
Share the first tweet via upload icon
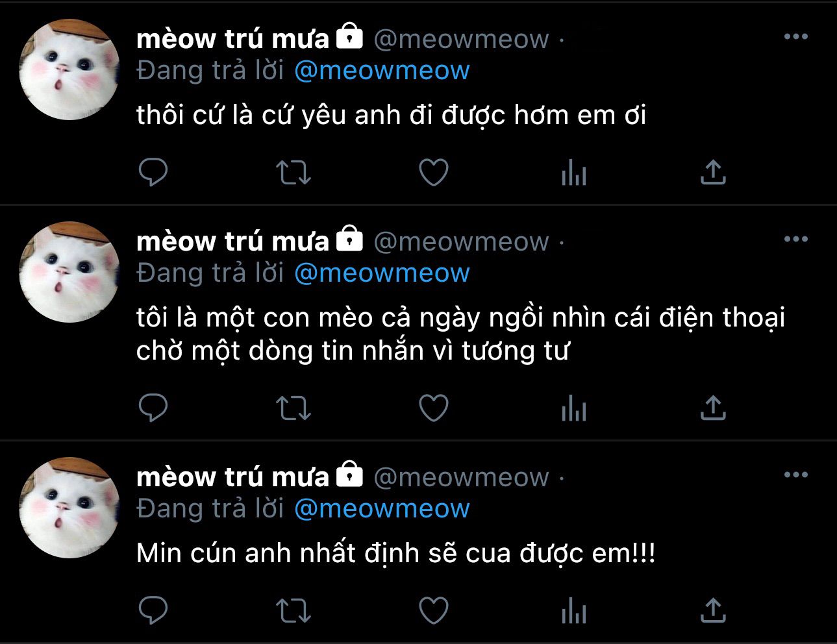coord(713,172)
